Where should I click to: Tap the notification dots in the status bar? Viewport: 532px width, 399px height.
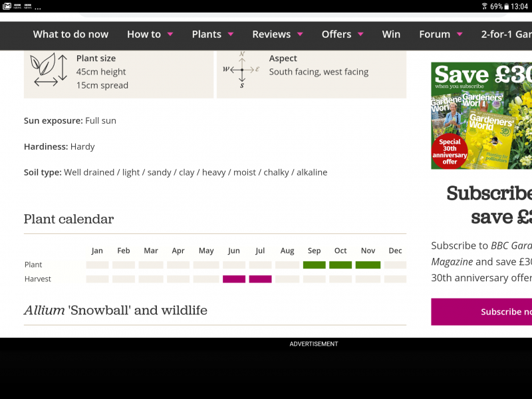point(39,8)
